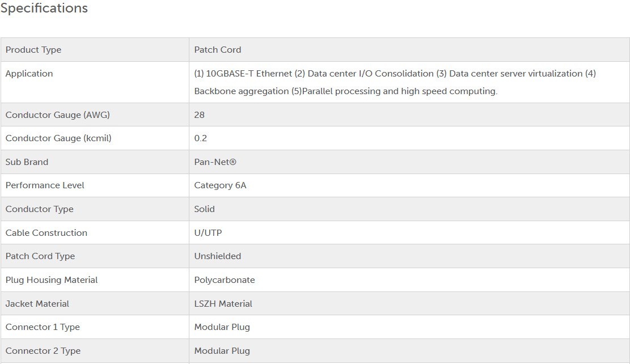Image resolution: width=630 pixels, height=364 pixels.
Task: Select the Polycarbonate housing material value
Action: point(225,280)
